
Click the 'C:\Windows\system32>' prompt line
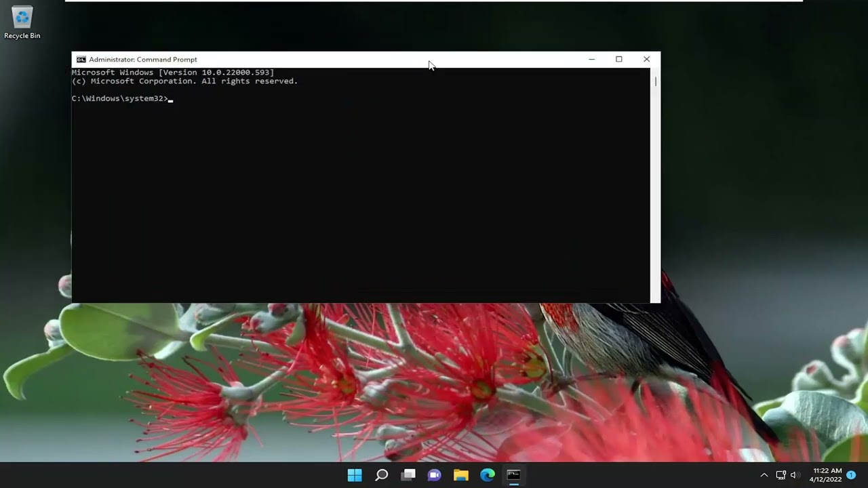[120, 98]
